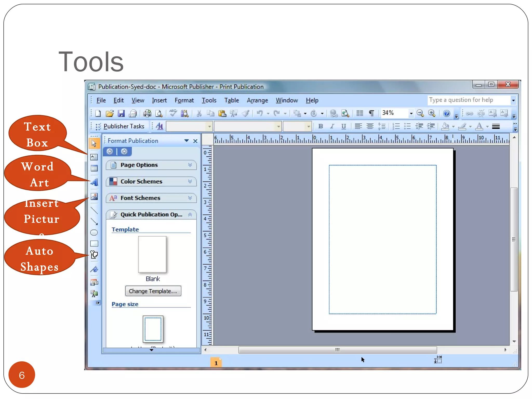Viewport: 532px width, 399px height.
Task: Open the zoom percentage dropdown showing 34%
Action: coord(411,114)
